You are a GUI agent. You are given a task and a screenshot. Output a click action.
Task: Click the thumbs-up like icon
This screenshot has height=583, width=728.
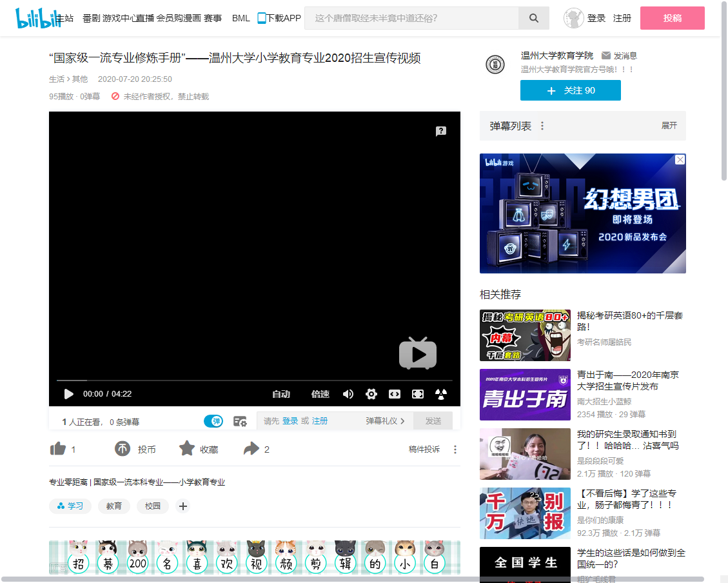[58, 449]
